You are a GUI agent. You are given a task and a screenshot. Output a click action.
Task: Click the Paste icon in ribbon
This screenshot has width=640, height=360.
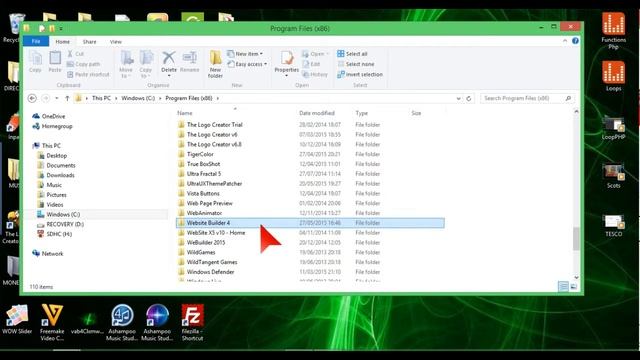click(55, 62)
